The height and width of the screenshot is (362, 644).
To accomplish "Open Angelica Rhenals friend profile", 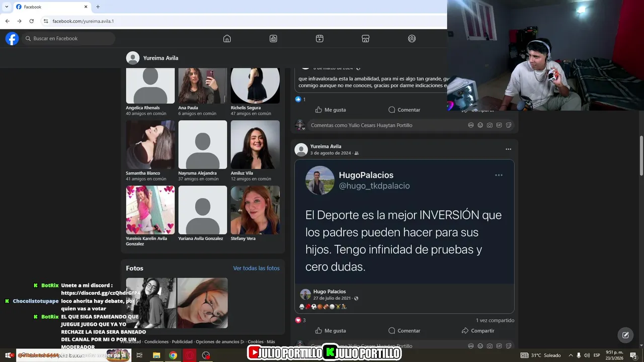I will coord(150,86).
